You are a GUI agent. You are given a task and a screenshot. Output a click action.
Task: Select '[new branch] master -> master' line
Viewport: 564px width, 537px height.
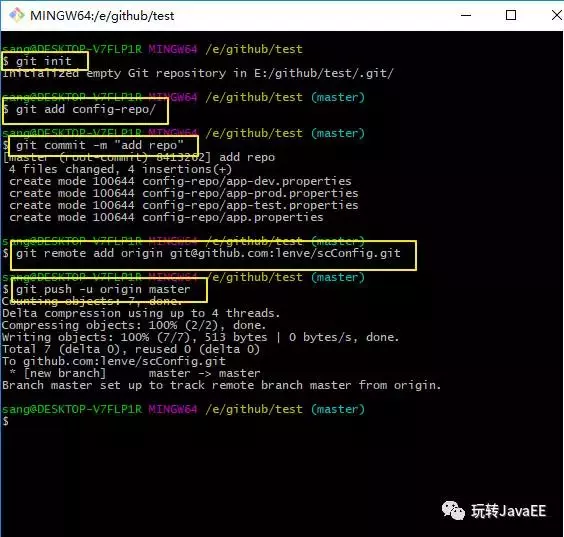pos(135,373)
